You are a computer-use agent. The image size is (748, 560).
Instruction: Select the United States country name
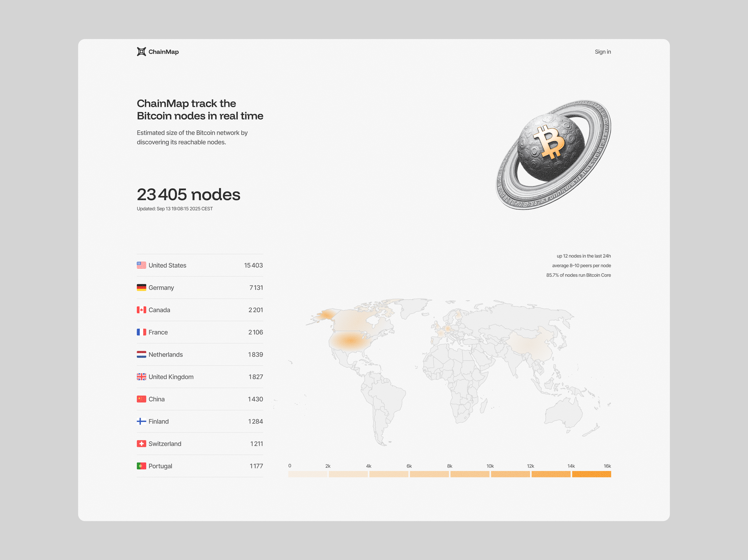tap(167, 265)
